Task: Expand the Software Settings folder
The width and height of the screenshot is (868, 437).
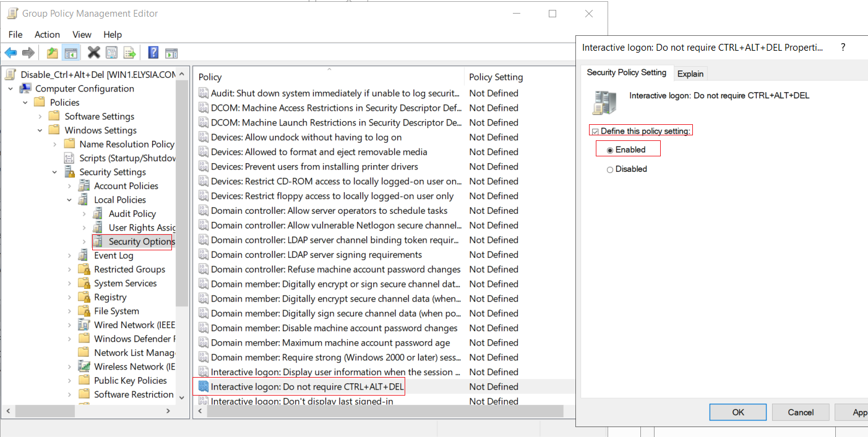Action: tap(40, 117)
